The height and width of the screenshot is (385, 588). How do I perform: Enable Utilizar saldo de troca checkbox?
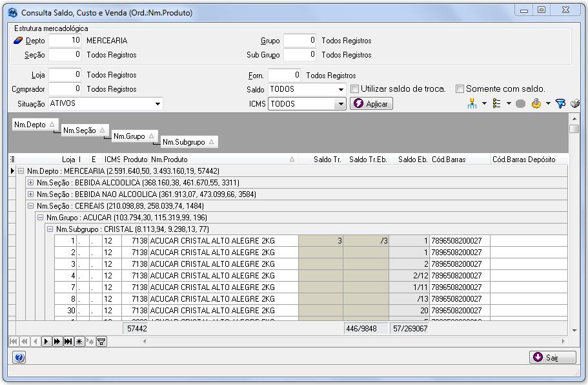pos(354,89)
